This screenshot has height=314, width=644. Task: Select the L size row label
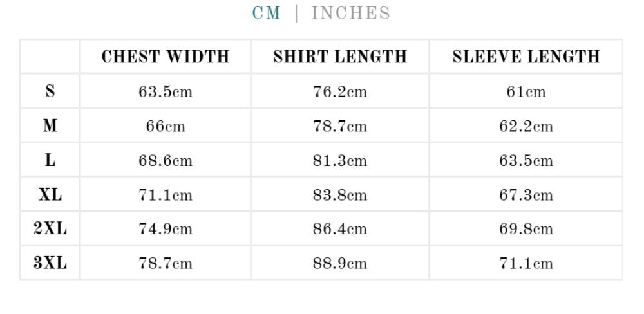(x=50, y=160)
